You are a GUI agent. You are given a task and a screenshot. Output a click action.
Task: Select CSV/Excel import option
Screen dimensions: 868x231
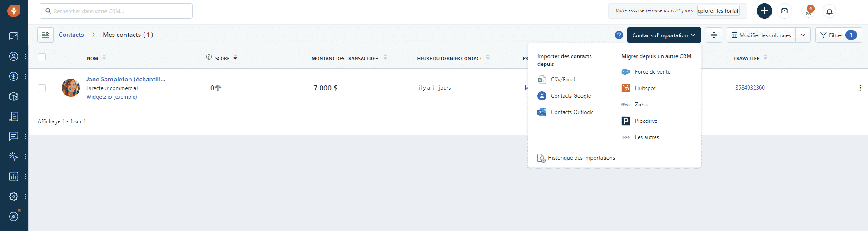(562, 80)
